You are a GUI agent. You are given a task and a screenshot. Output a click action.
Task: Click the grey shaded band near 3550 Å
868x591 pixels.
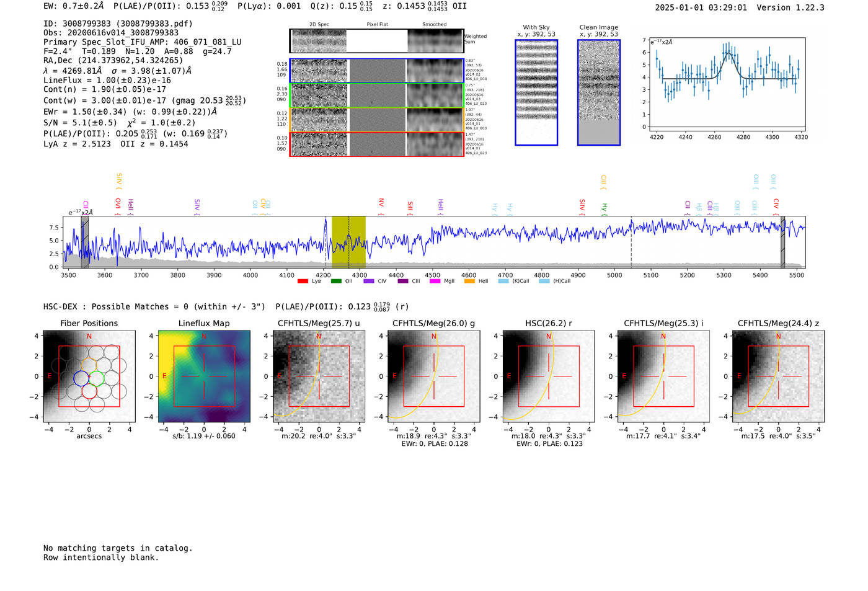coord(85,242)
